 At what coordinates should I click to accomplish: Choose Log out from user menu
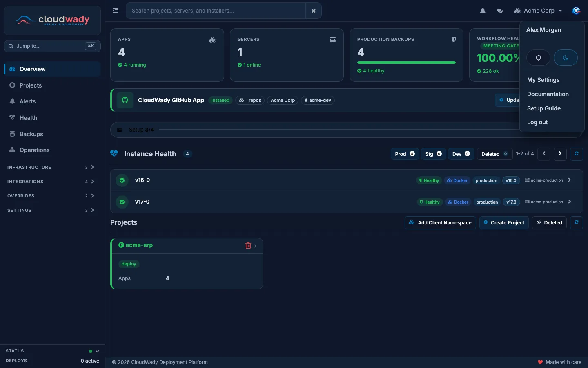click(x=537, y=122)
